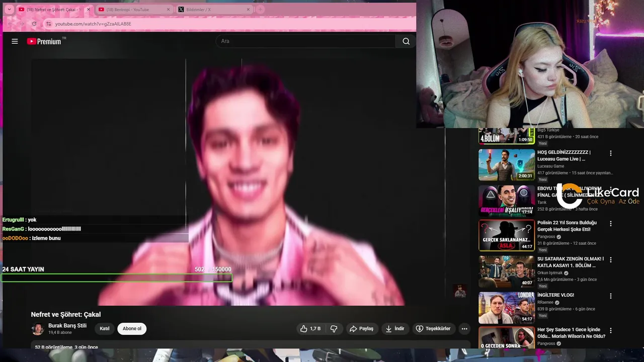This screenshot has width=644, height=362.
Task: Click the 24 SAAT YAYIN goal progress bar
Action: pyautogui.click(x=117, y=278)
